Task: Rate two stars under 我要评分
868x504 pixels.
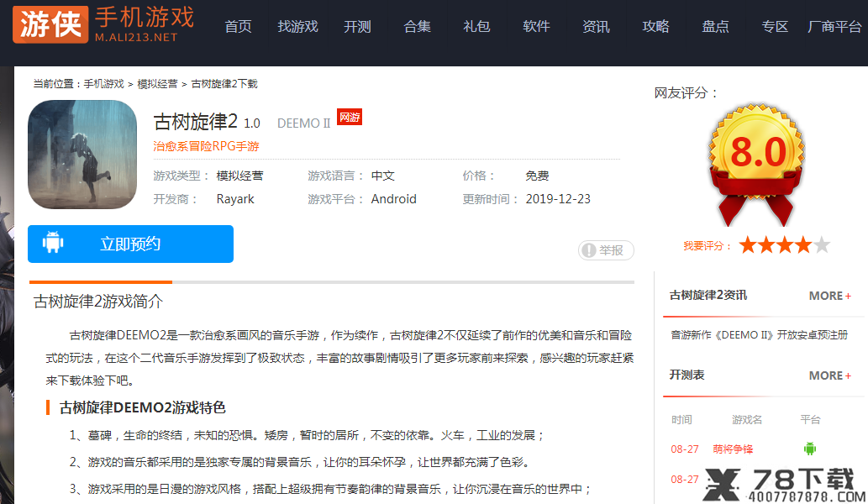Action: click(x=766, y=244)
